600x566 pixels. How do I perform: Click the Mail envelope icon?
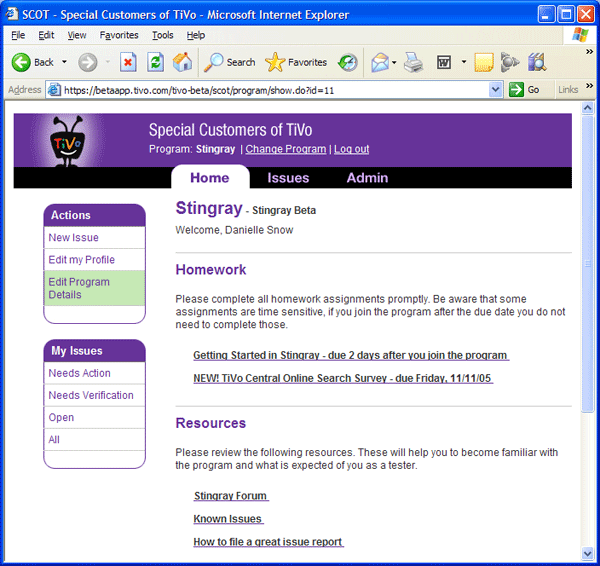pos(380,62)
